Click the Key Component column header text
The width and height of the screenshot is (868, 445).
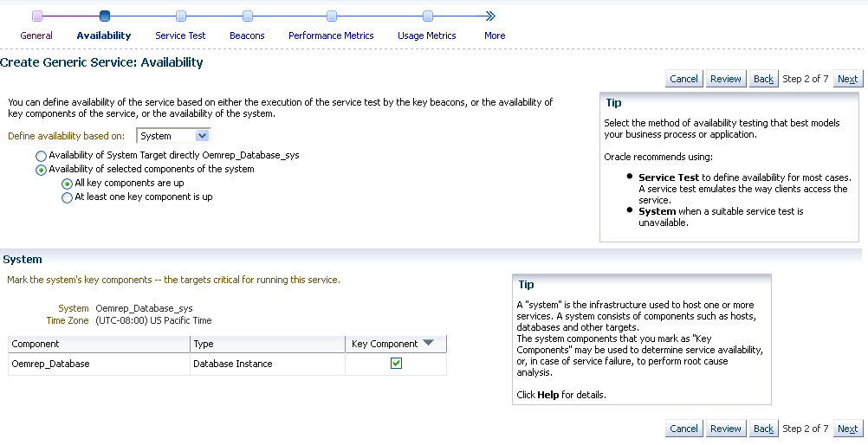point(384,344)
